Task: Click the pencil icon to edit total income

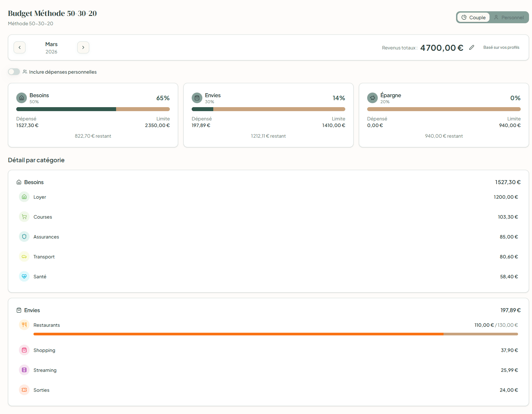Action: point(471,48)
